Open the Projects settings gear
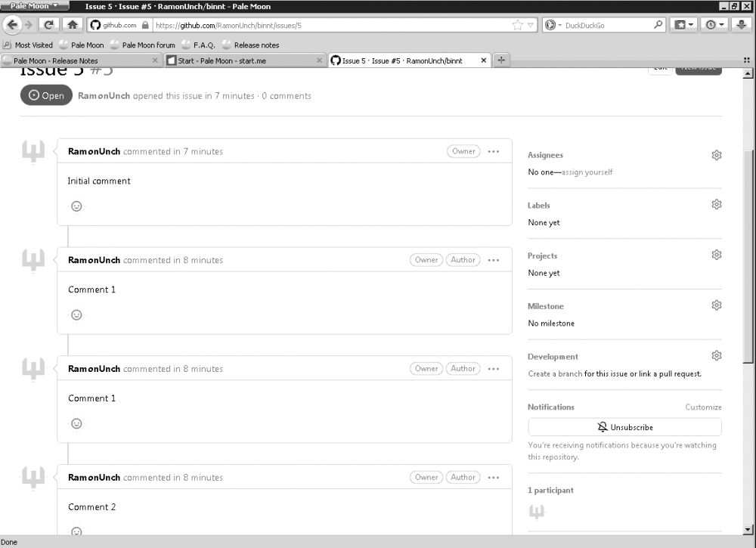The image size is (756, 548). (x=717, y=255)
